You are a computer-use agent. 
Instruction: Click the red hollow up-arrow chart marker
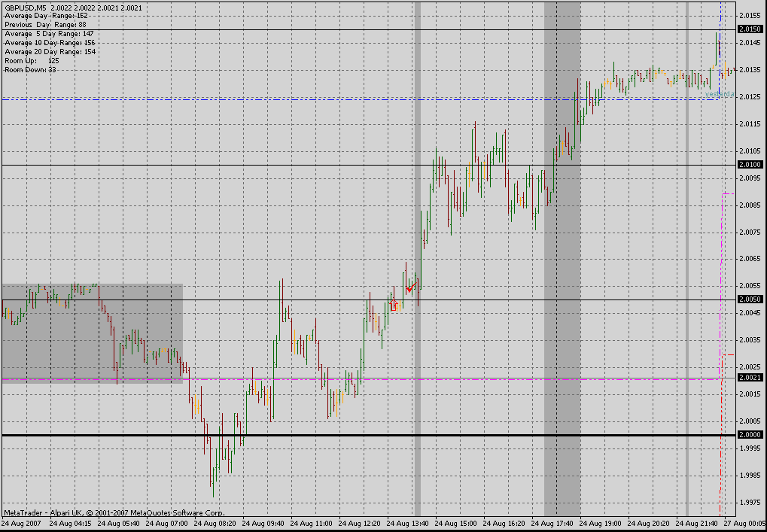coord(394,305)
